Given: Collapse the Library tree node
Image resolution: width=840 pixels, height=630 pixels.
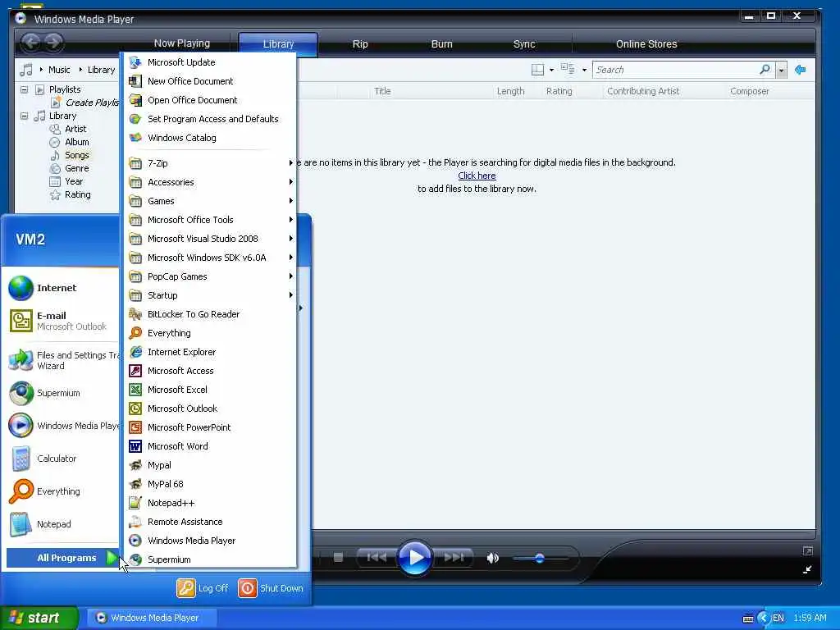Looking at the screenshot, I should pyautogui.click(x=24, y=116).
